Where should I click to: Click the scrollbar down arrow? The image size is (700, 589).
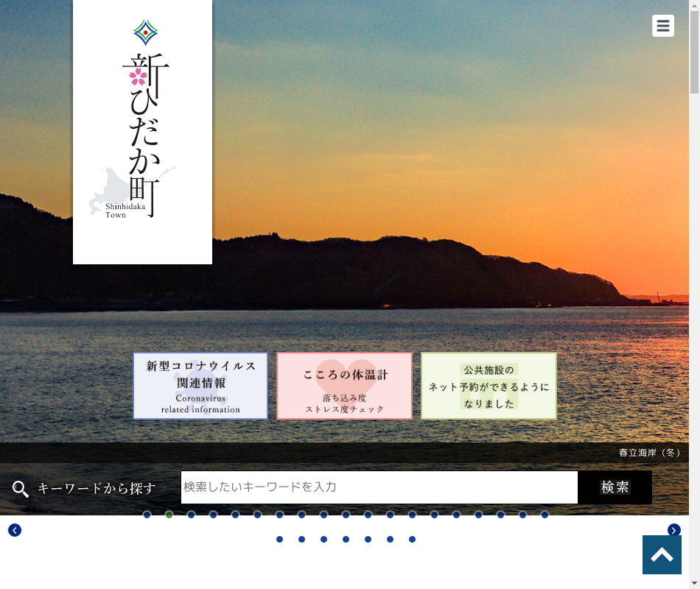[694, 584]
